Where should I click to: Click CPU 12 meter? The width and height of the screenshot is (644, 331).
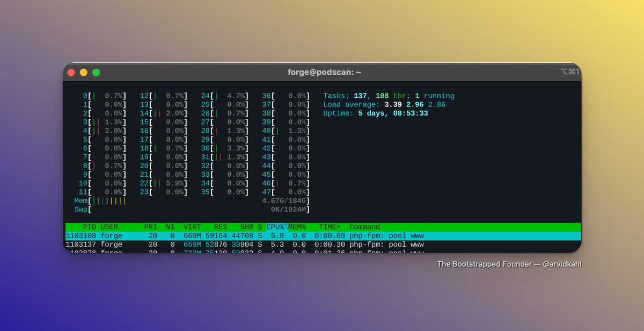[163, 96]
